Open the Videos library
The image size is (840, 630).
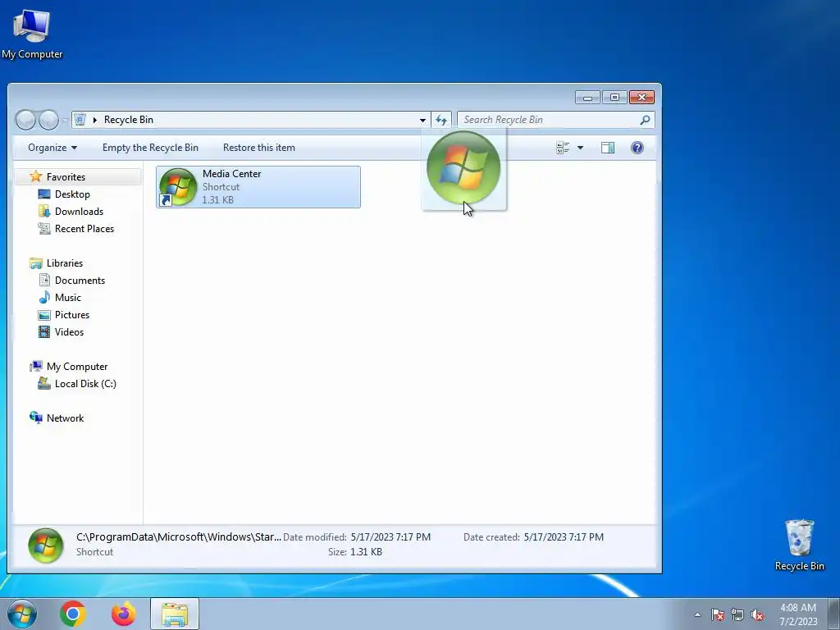coord(69,332)
